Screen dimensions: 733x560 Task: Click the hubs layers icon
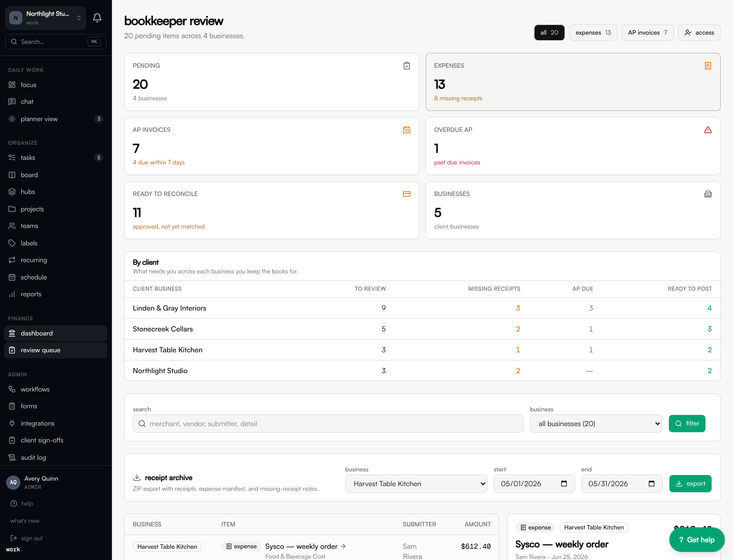[12, 192]
